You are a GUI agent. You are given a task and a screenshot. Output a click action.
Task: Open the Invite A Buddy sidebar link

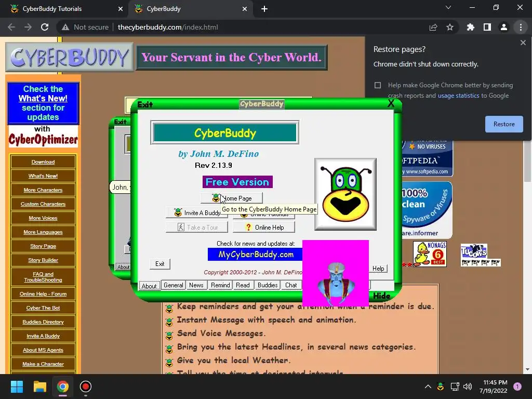(x=43, y=336)
